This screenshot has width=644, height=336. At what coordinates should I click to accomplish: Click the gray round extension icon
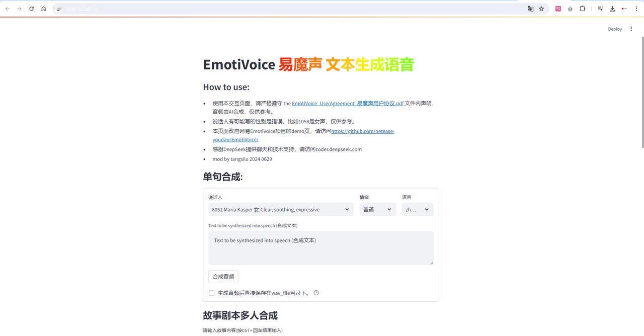(x=570, y=9)
